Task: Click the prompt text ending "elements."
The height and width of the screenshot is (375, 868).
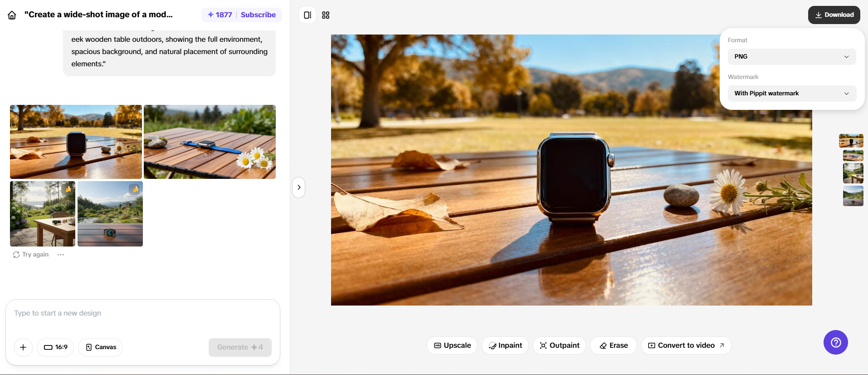Action: click(x=169, y=52)
